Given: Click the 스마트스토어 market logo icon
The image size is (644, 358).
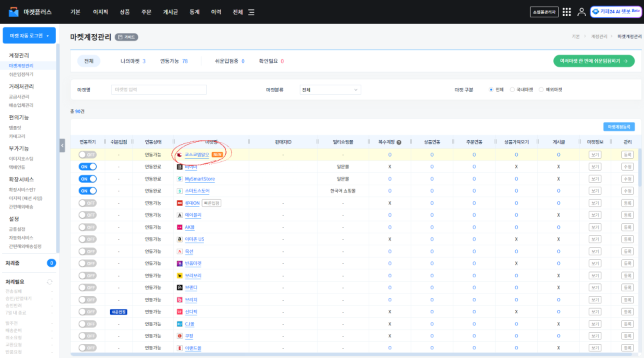Looking at the screenshot, I should tap(179, 191).
